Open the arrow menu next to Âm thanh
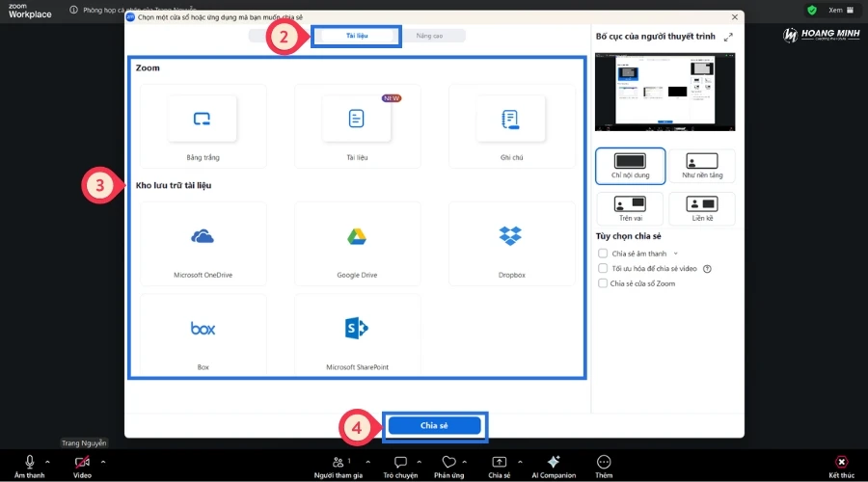Image resolution: width=868 pixels, height=482 pixels. (x=47, y=462)
